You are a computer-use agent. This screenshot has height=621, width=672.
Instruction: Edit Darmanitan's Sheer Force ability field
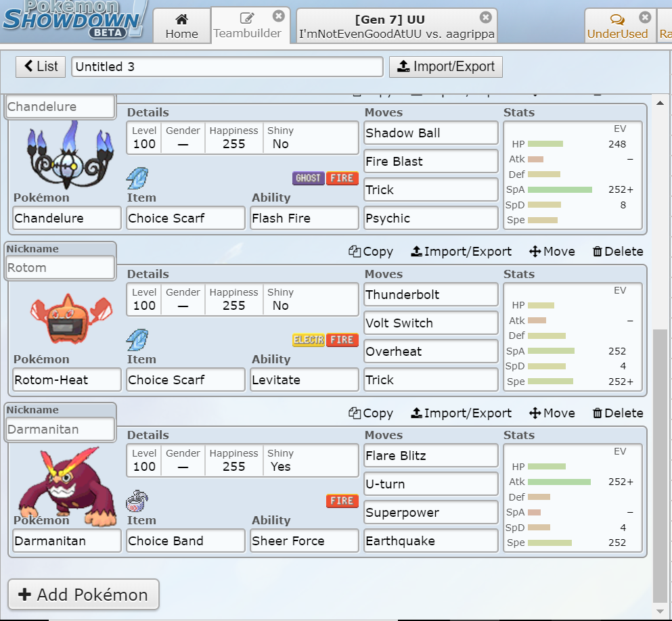[x=305, y=541]
